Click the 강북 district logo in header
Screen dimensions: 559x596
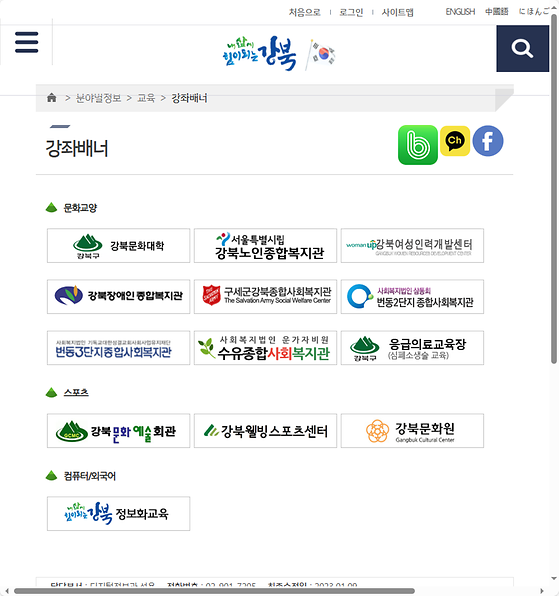[x=259, y=54]
